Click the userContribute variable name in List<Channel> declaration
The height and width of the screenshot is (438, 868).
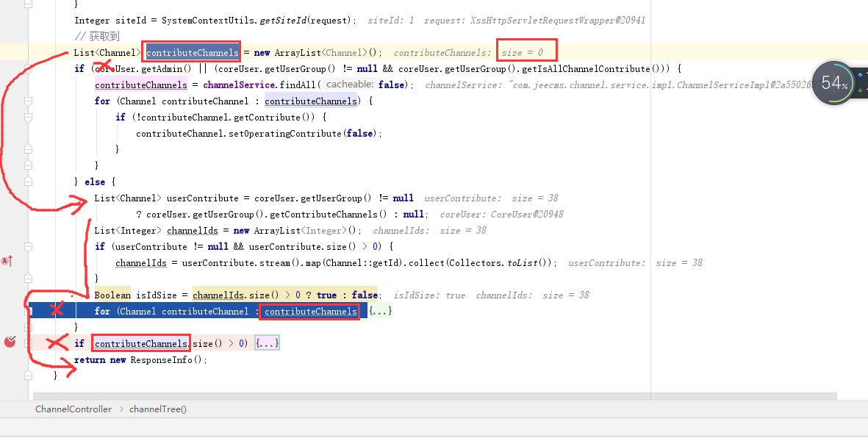[203, 198]
